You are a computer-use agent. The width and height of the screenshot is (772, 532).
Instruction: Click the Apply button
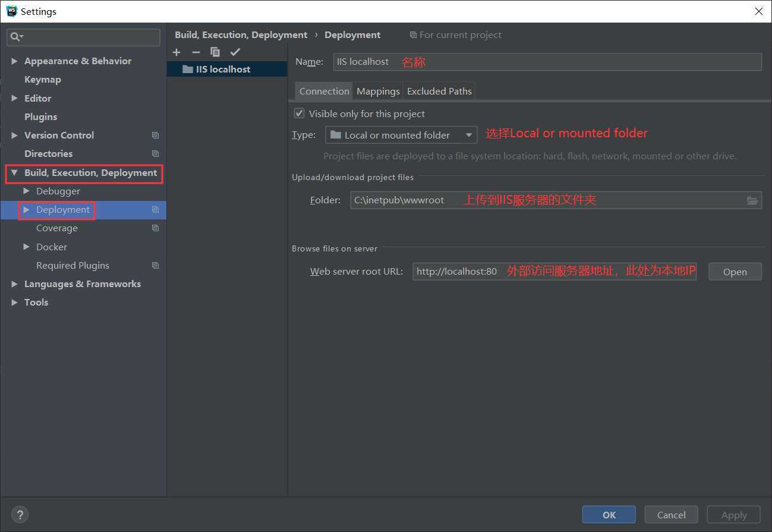coord(734,515)
